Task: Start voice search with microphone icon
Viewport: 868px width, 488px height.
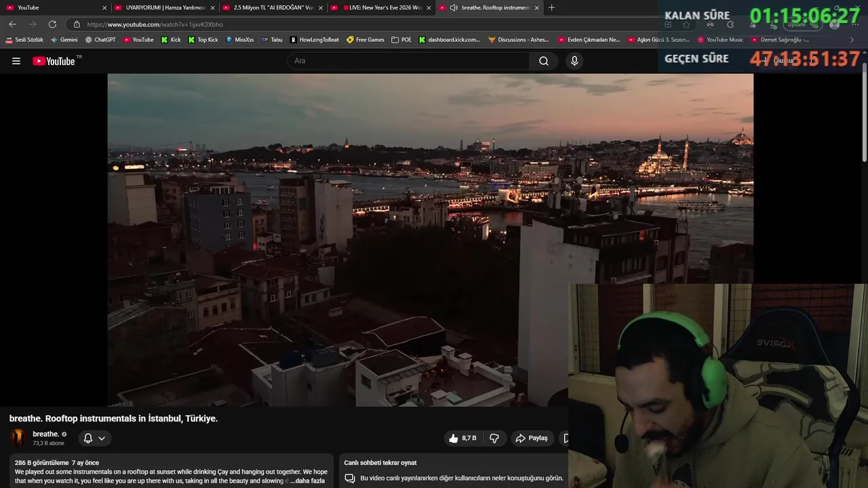Action: click(x=574, y=61)
